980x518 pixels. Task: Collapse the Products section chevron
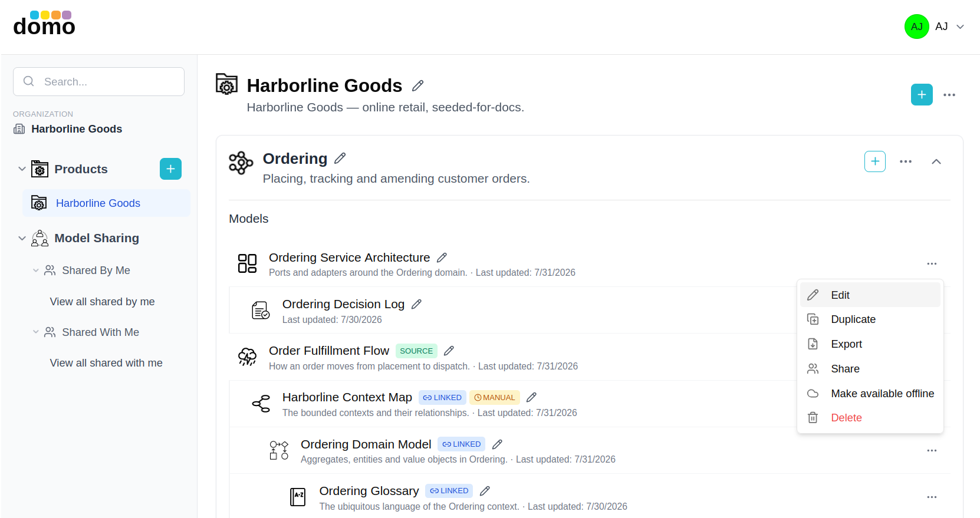pyautogui.click(x=22, y=169)
